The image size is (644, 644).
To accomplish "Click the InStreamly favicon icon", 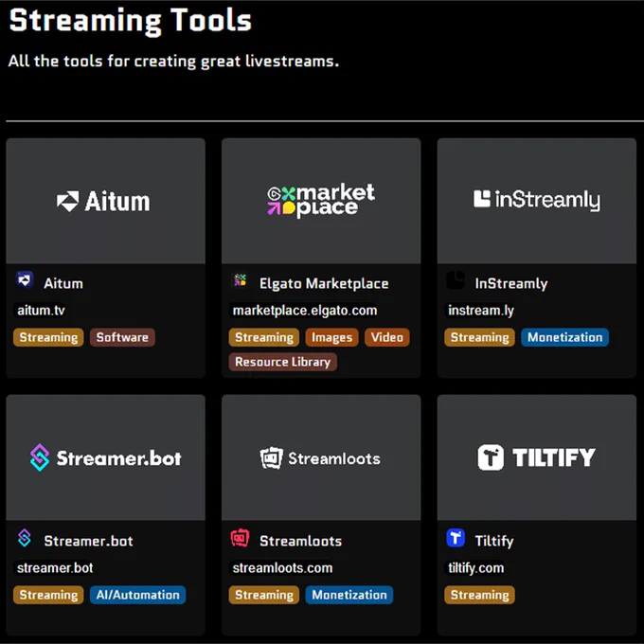I will pyautogui.click(x=456, y=281).
